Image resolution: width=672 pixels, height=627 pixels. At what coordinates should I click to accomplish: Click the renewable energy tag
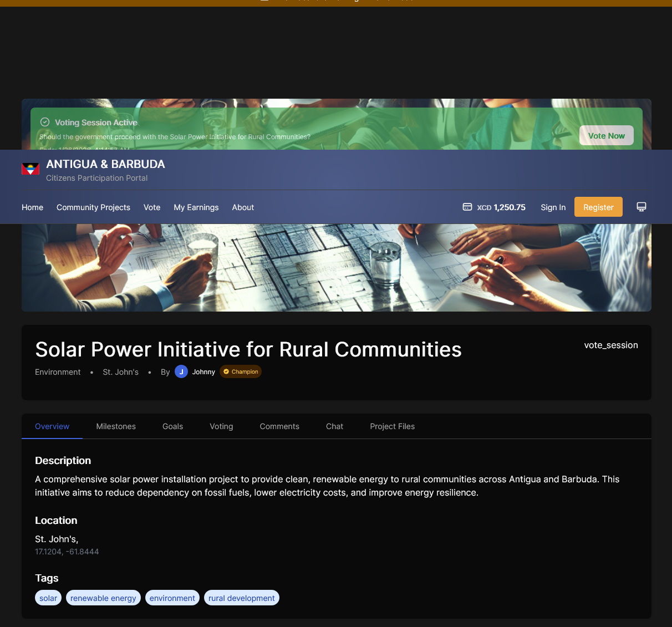(103, 598)
